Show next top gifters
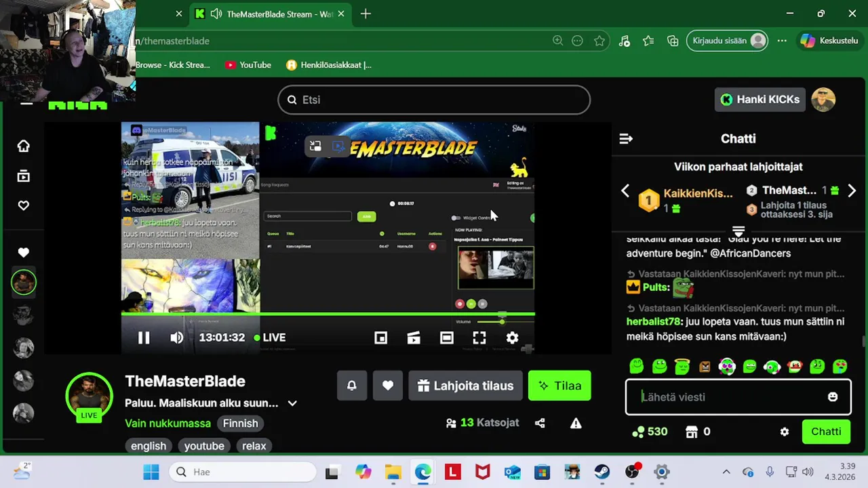868x488 pixels. click(x=852, y=191)
